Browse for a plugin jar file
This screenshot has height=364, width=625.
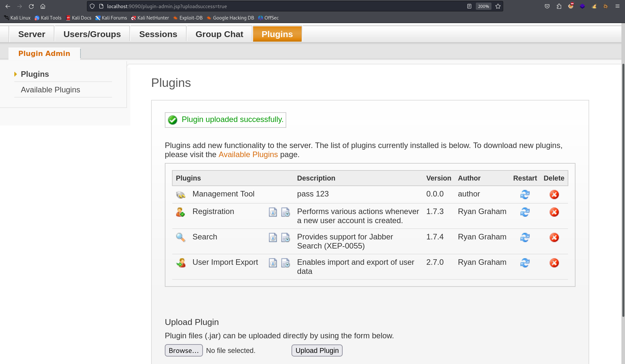click(184, 351)
